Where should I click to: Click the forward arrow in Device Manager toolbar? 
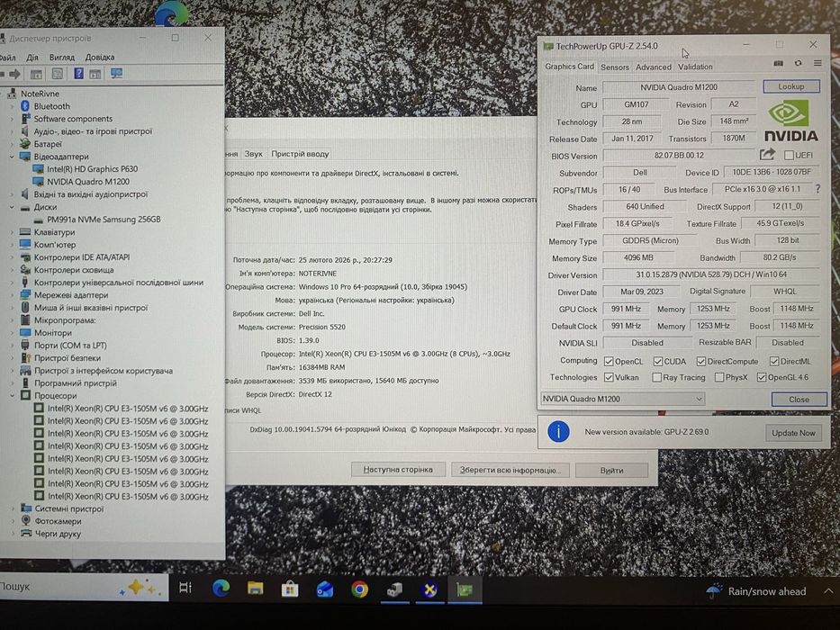[x=14, y=74]
